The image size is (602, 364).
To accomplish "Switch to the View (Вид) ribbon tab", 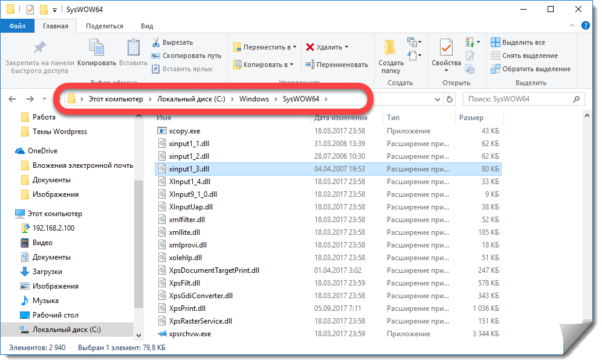I will pyautogui.click(x=146, y=26).
